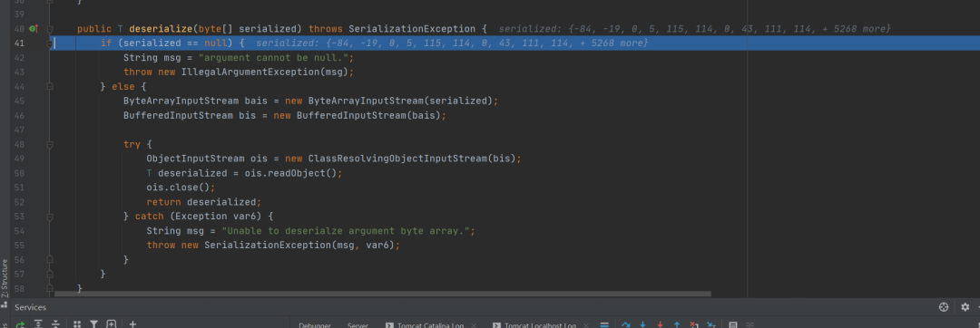This screenshot has height=328, width=980.
Task: Rerun the service with green arrow icon
Action: point(20,325)
